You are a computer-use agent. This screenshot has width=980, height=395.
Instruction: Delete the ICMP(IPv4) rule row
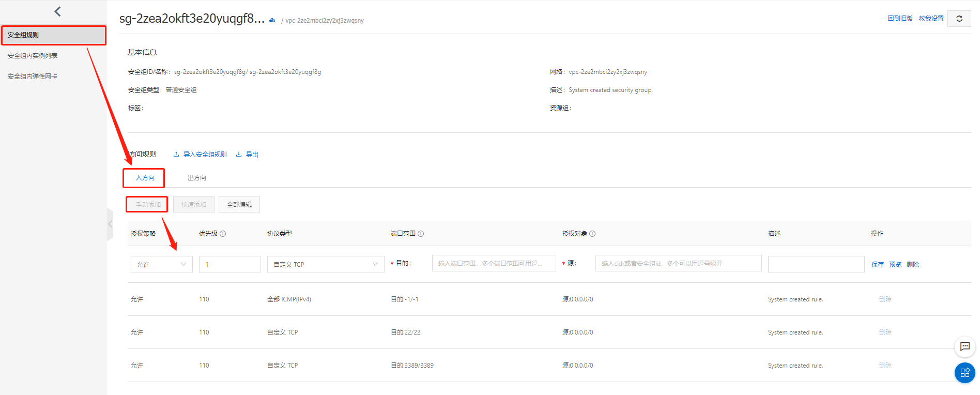[x=885, y=299]
